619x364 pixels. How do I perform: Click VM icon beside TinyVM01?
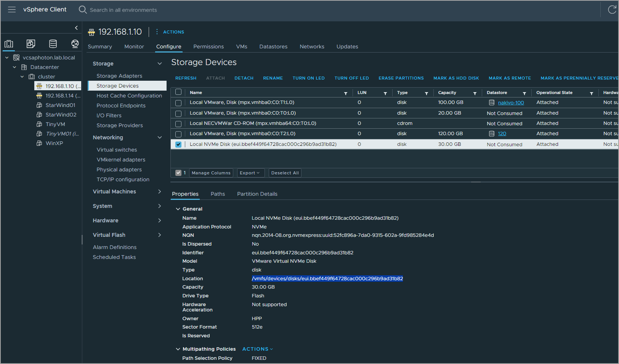(x=39, y=134)
